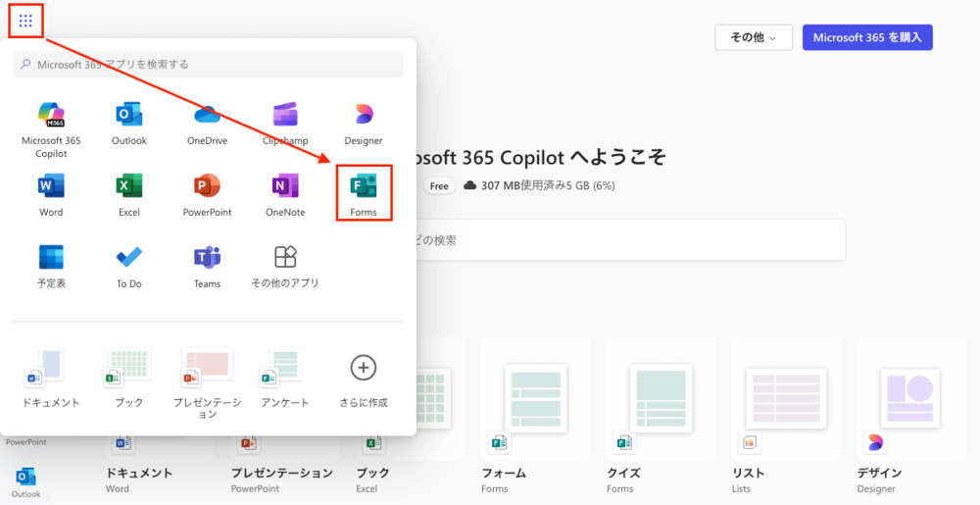Image resolution: width=980 pixels, height=505 pixels.
Task: Open the Forms app
Action: pyautogui.click(x=364, y=193)
